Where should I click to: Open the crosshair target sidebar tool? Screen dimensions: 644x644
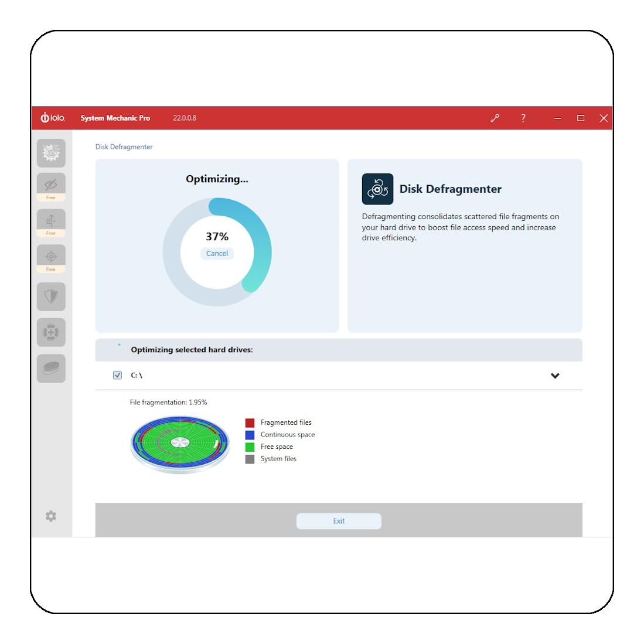[x=51, y=258]
